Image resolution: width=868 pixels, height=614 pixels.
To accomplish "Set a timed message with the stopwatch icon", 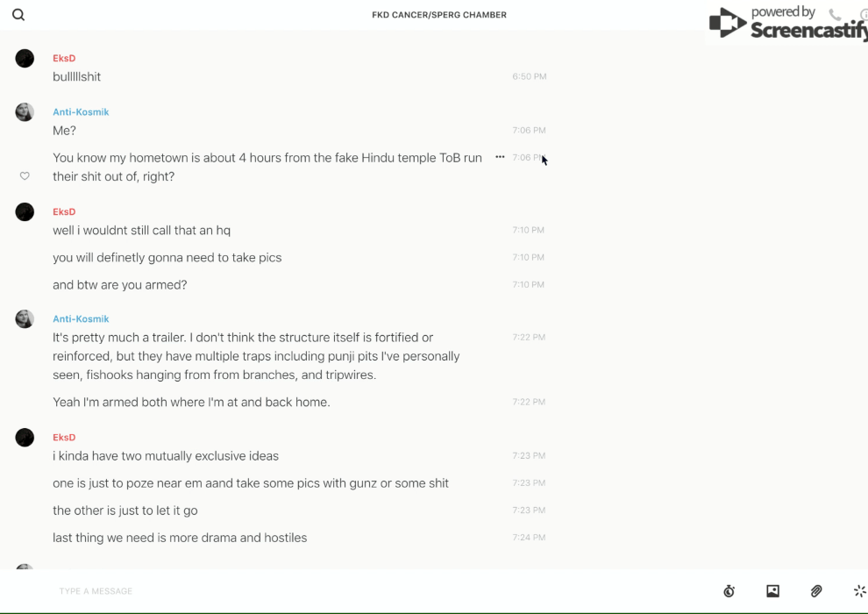I will (x=729, y=591).
